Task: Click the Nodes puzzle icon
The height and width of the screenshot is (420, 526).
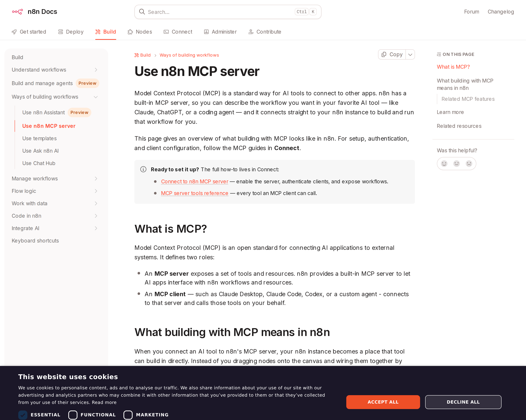Action: (130, 32)
